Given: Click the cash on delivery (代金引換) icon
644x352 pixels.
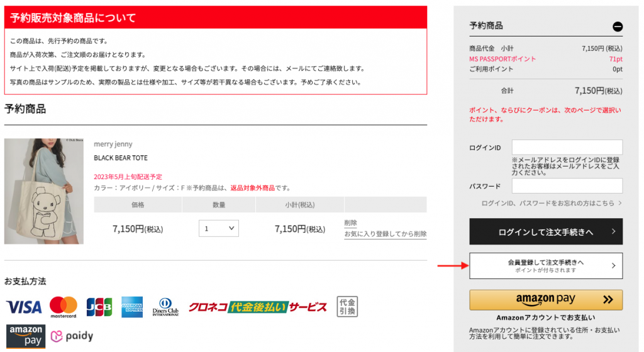Looking at the screenshot, I should coord(347,307).
